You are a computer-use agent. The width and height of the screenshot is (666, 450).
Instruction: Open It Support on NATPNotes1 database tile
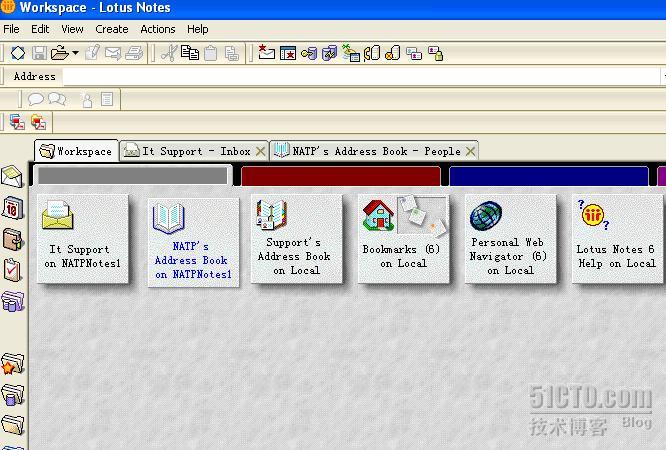click(x=83, y=239)
